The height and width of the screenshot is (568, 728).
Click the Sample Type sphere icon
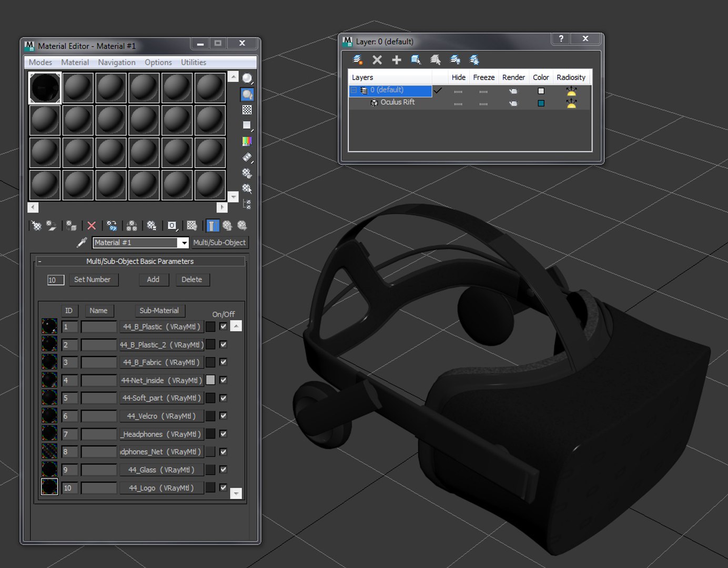pos(247,79)
